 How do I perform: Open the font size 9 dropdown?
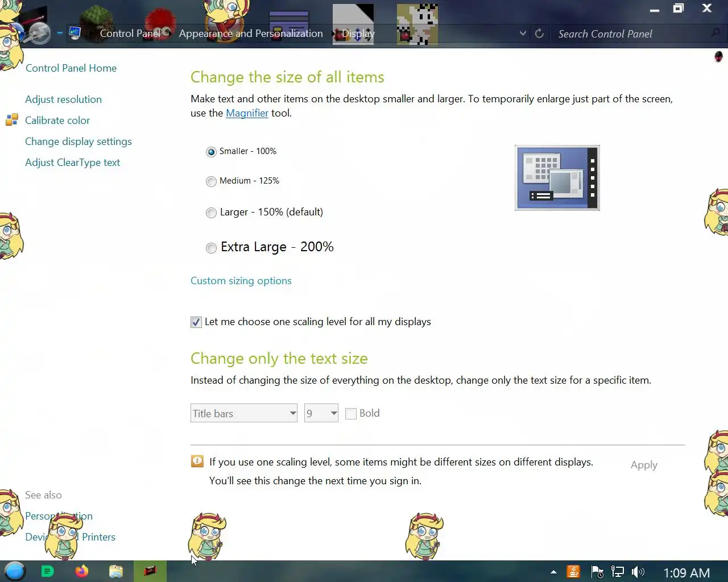[321, 413]
